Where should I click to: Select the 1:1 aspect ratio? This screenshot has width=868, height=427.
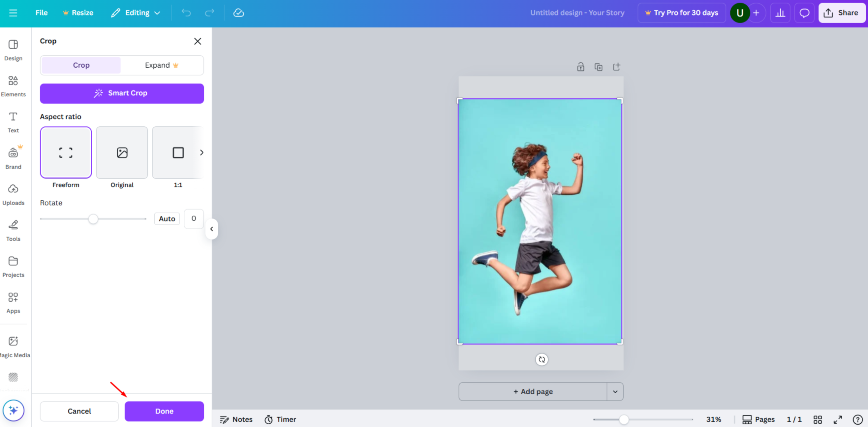(178, 152)
